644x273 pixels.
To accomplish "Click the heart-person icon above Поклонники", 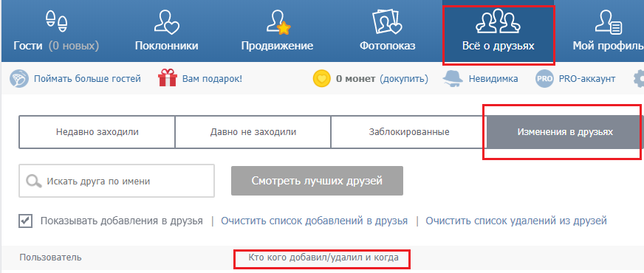I will click(x=166, y=21).
